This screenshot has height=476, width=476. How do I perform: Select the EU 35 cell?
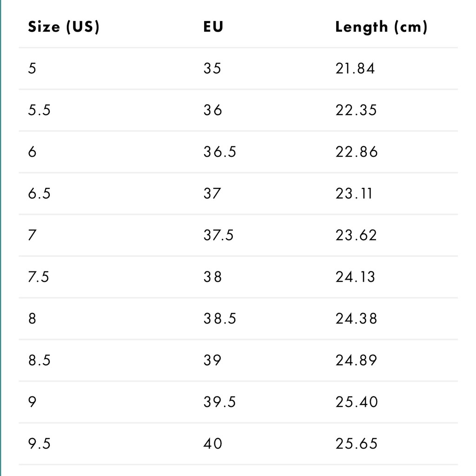[212, 69]
